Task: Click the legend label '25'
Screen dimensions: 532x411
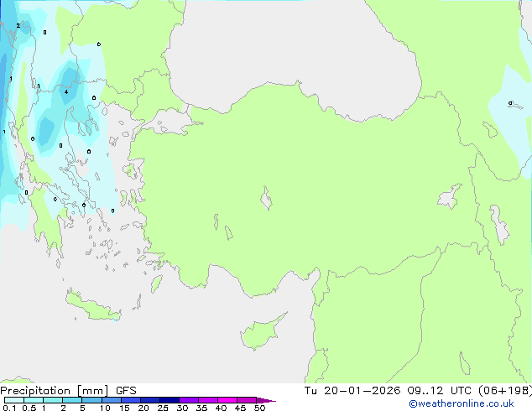Action: 163,408
